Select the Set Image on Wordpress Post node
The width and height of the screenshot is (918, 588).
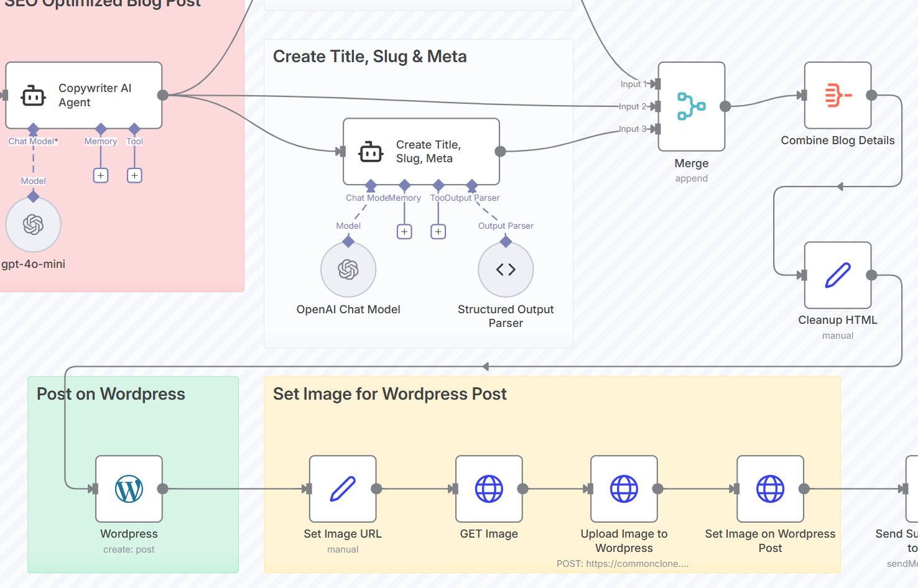pos(770,489)
